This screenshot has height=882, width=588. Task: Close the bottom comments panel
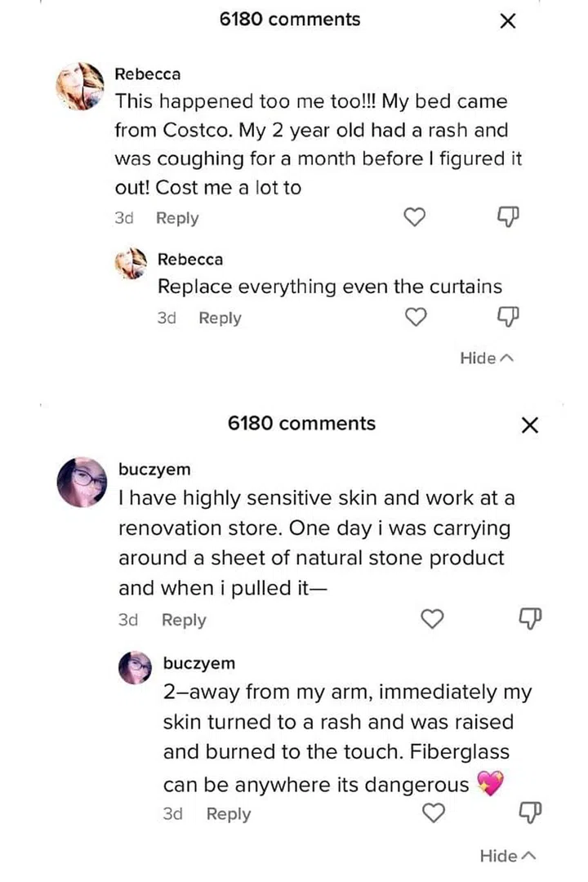point(529,425)
